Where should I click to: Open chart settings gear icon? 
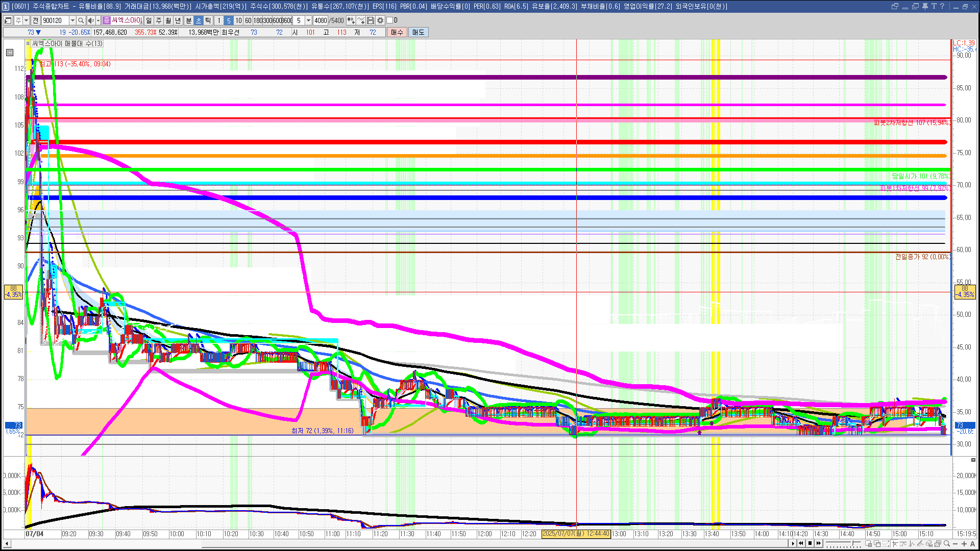[x=380, y=20]
